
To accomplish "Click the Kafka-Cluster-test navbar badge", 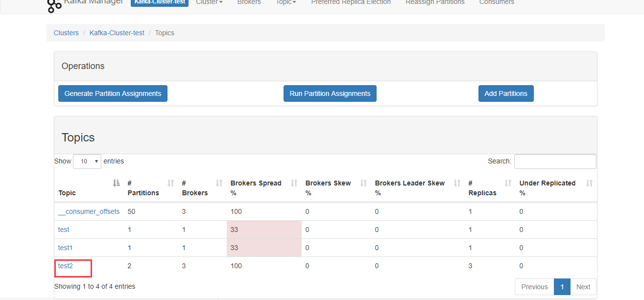I will 160,2.
